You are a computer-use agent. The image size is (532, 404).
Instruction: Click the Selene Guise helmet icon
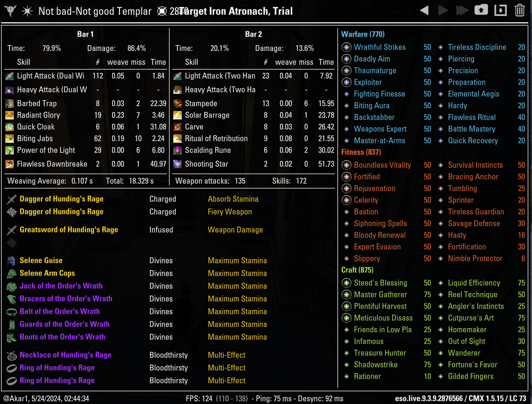[11, 261]
